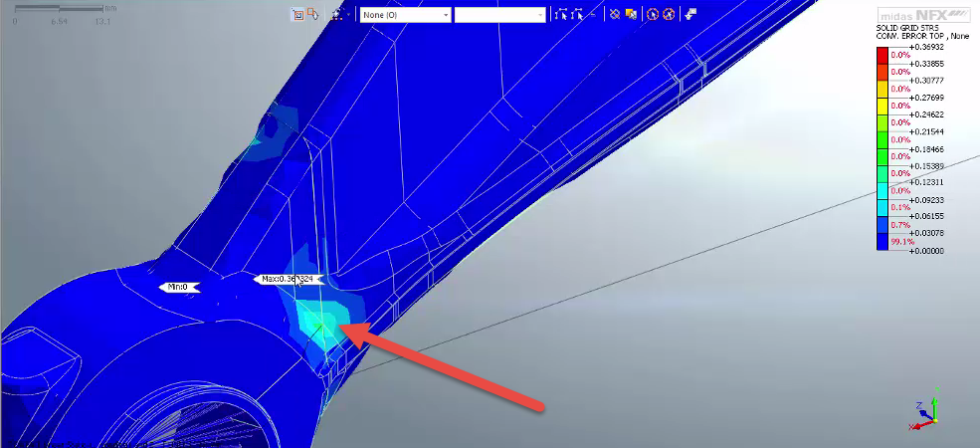
Task: Click the yellow legend color band
Action: 882,106
